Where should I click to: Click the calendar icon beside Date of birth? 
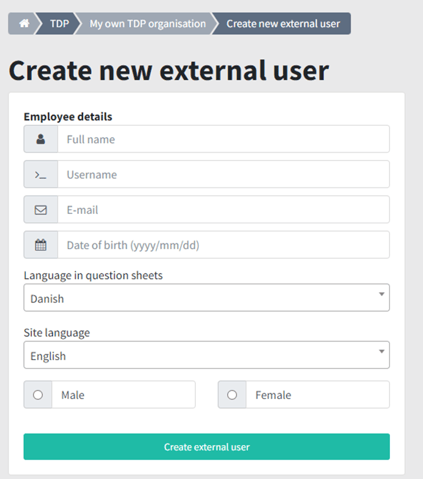coord(41,245)
